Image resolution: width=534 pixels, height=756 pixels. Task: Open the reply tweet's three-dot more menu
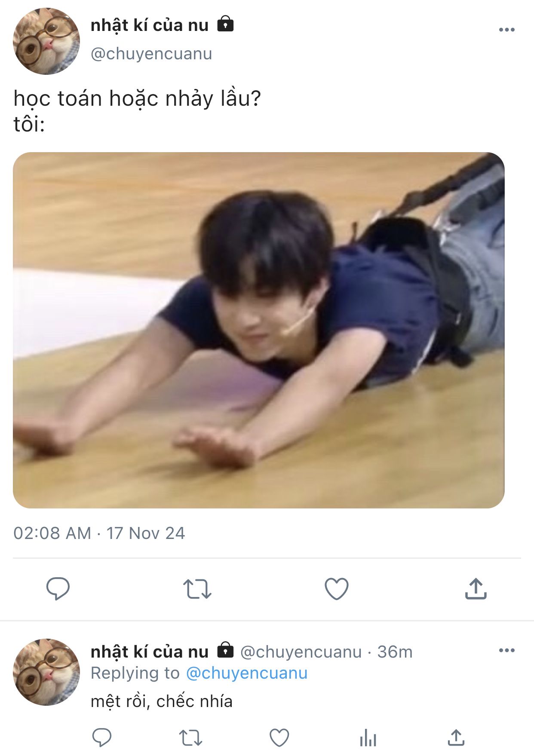tap(506, 650)
